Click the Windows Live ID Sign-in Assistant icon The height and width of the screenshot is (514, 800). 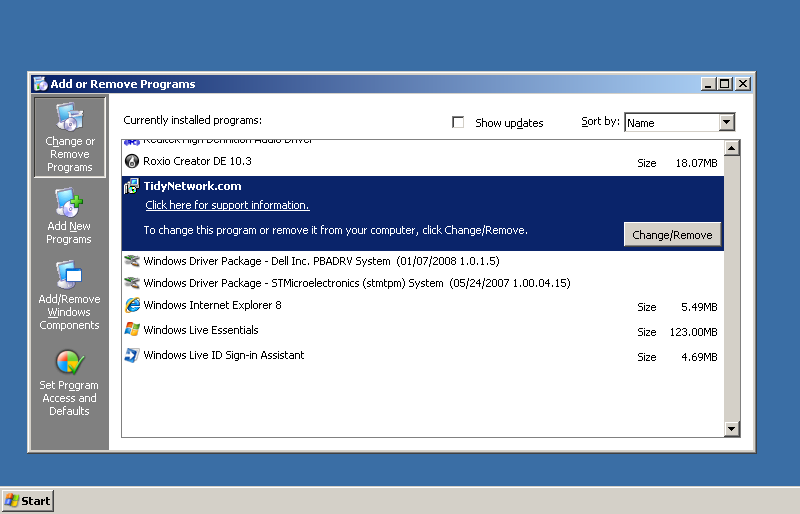[x=132, y=355]
